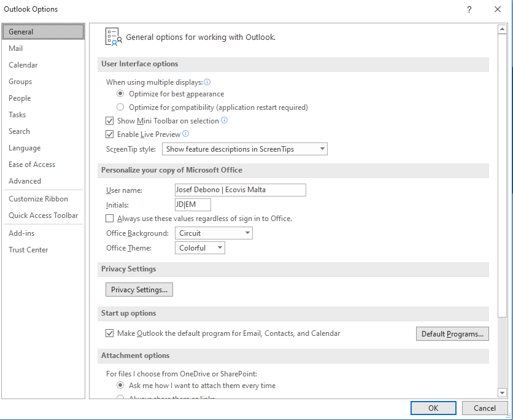Switch to Calendar options
The image size is (513, 420).
coord(43,65)
